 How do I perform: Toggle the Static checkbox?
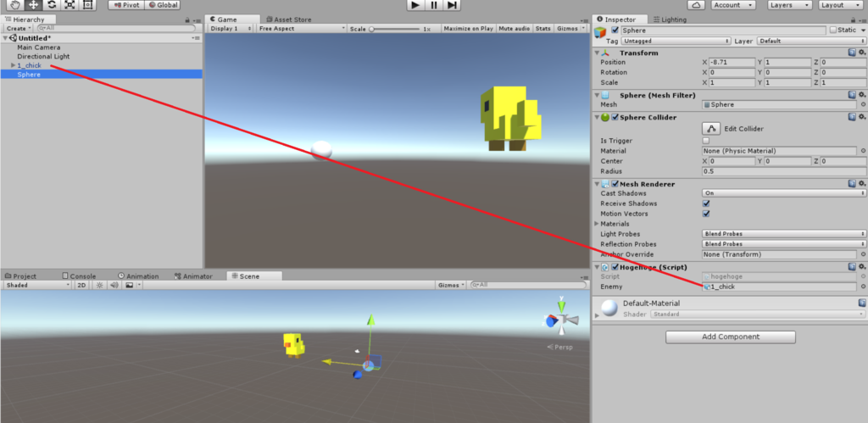pyautogui.click(x=832, y=30)
